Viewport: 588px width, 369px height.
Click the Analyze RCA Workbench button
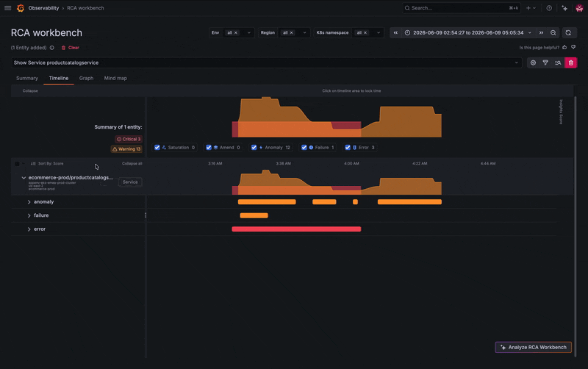point(534,347)
